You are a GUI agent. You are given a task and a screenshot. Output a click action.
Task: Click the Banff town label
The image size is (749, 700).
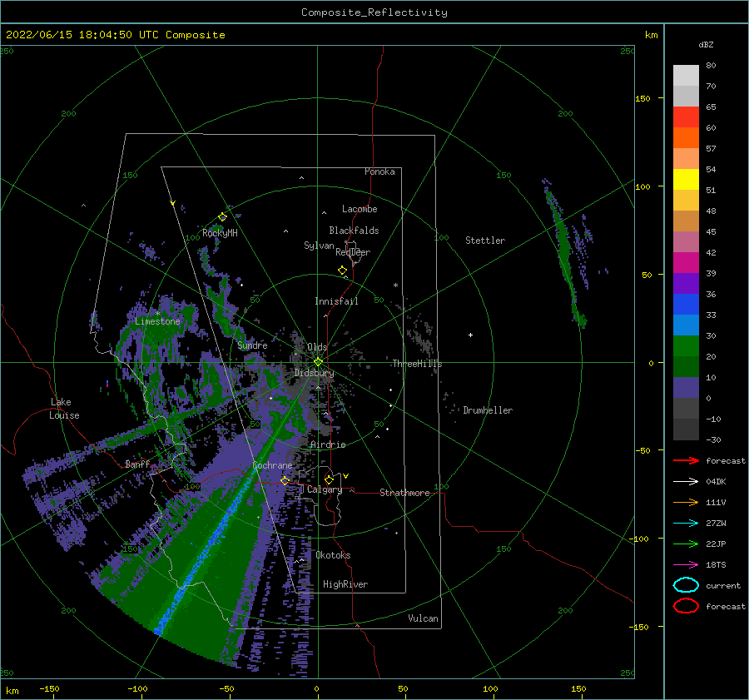137,464
